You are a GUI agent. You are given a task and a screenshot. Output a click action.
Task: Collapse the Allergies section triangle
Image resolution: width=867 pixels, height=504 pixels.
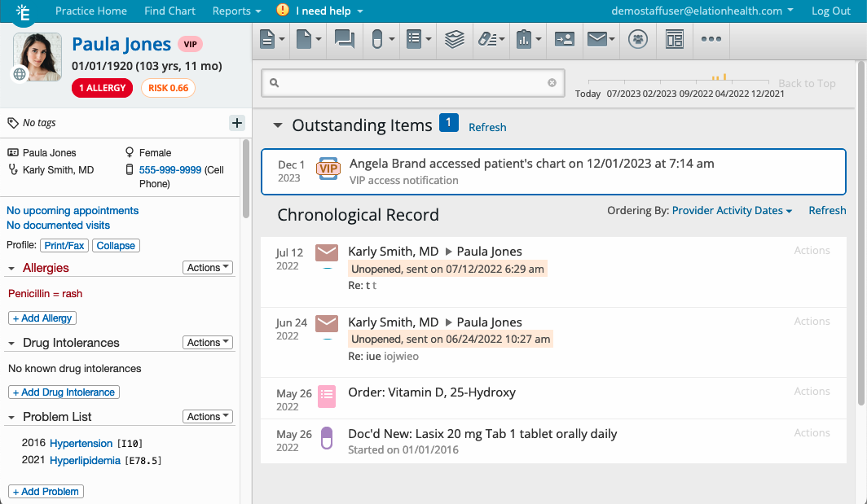[12, 268]
